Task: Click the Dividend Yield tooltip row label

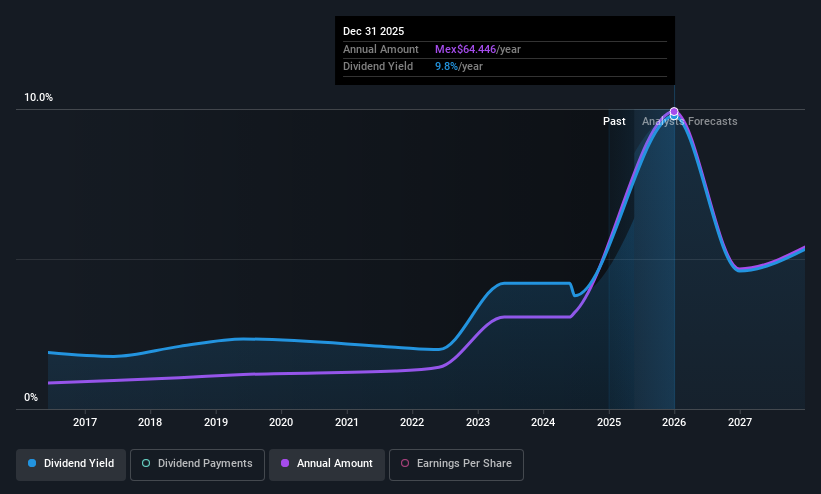Action: (378, 67)
